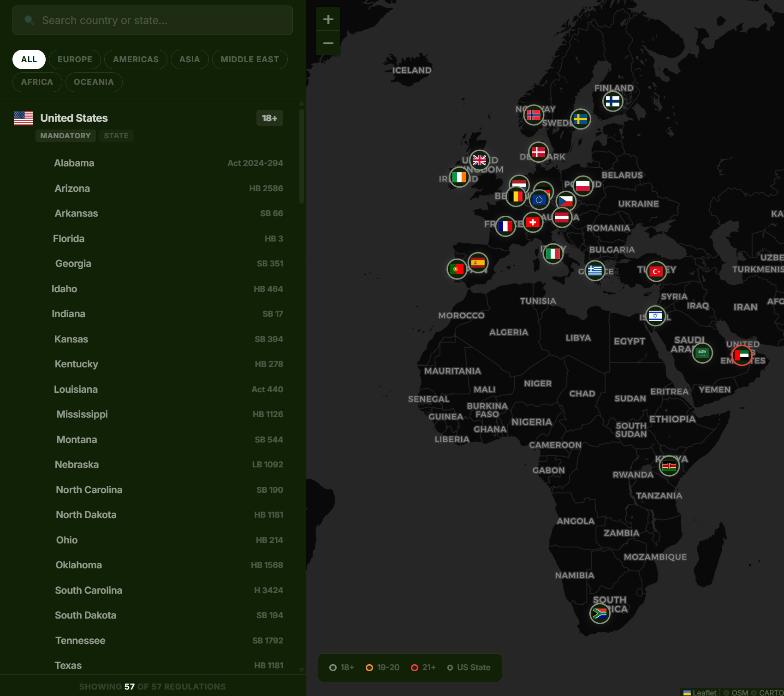Filter list to OCEANIA

coord(94,82)
